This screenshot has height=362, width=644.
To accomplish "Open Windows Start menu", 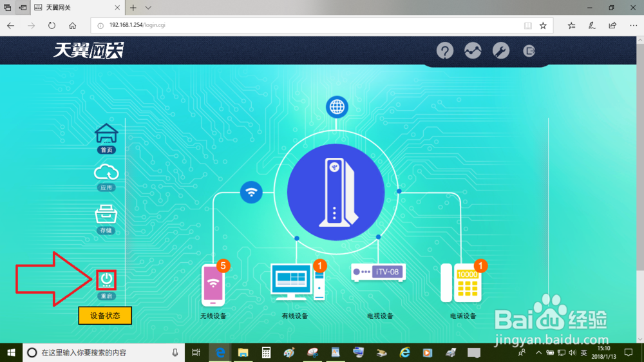I will (x=11, y=352).
